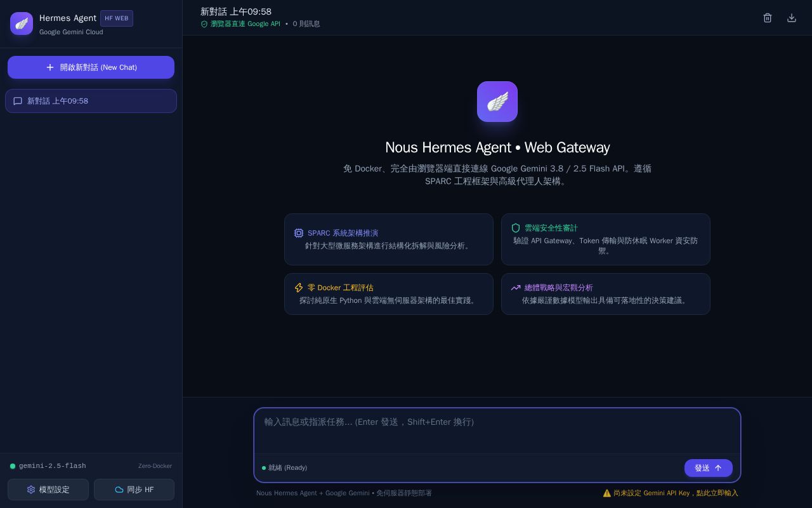Click the cloud icon in 同步 HF button

point(119,490)
